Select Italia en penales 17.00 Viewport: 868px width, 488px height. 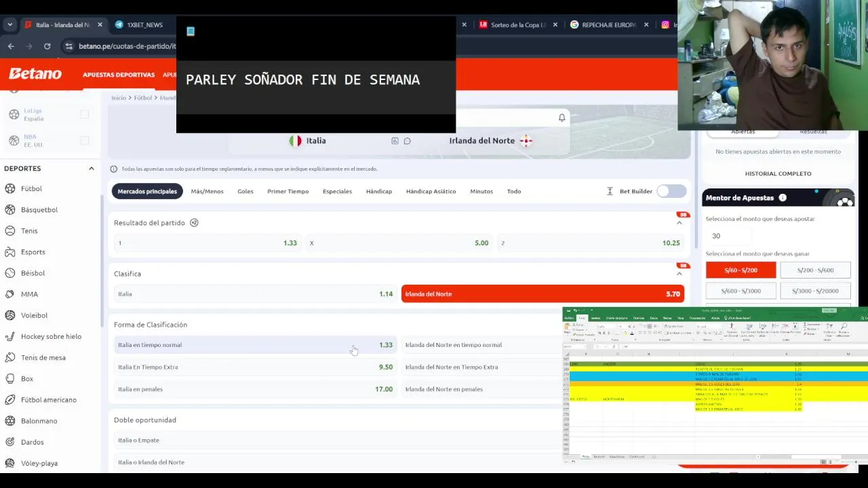tap(255, 389)
